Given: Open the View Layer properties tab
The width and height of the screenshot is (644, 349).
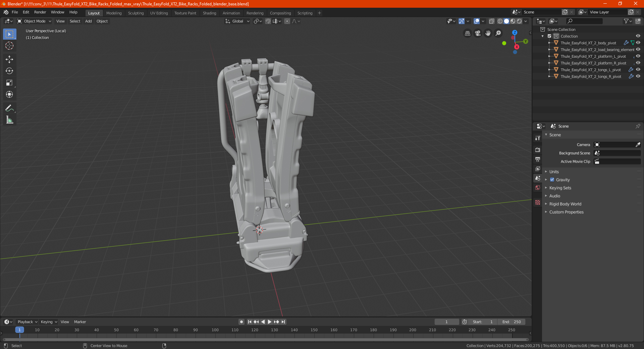Looking at the screenshot, I should click(x=538, y=168).
